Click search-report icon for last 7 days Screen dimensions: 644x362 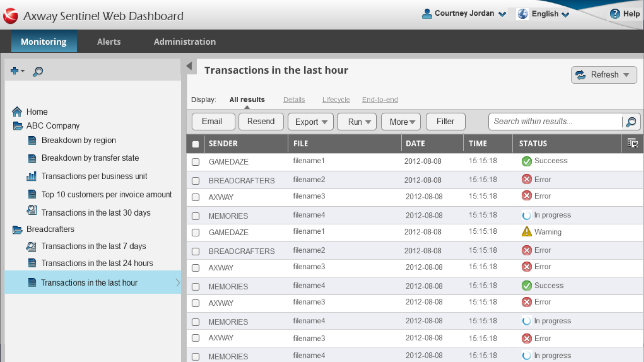tap(31, 246)
